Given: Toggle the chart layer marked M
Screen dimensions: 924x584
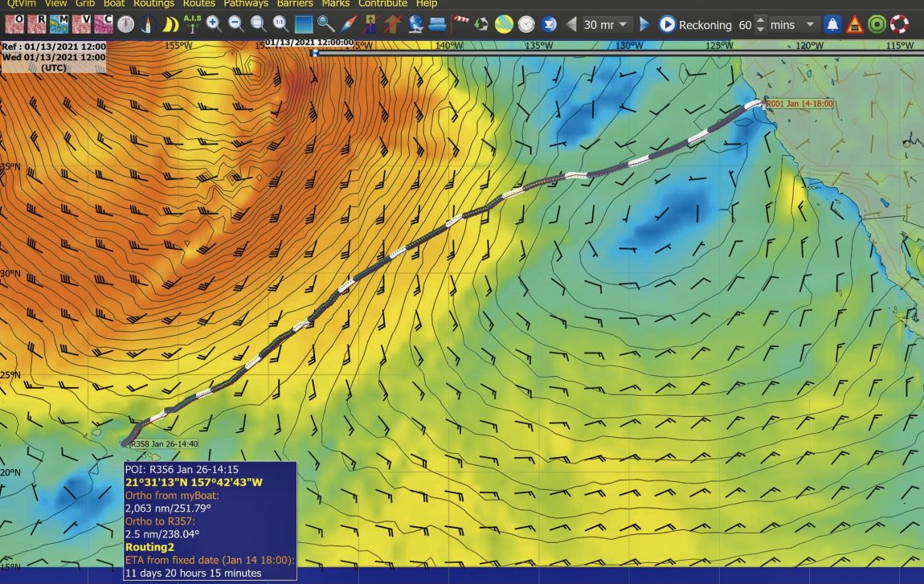Looking at the screenshot, I should [59, 24].
